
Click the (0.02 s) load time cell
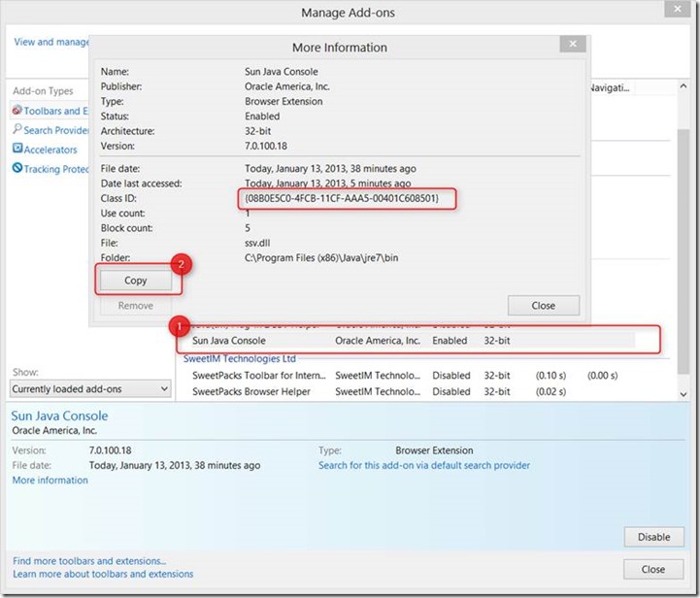[550, 391]
